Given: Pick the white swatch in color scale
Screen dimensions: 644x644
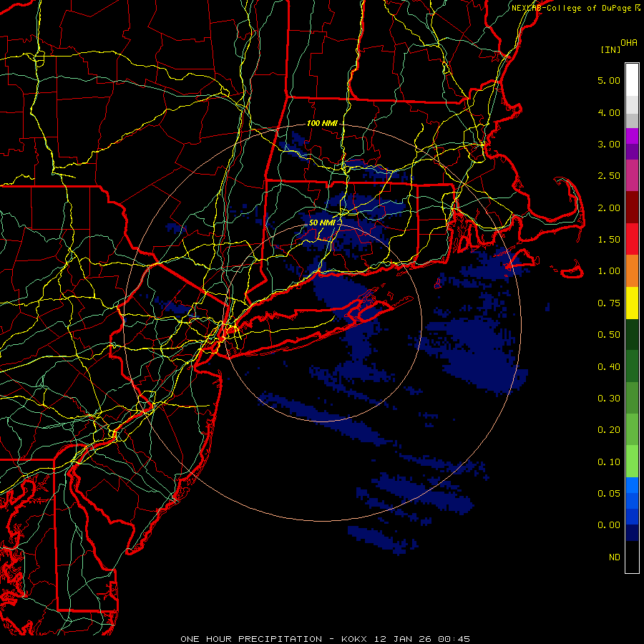Looking at the screenshot, I should 632,80.
